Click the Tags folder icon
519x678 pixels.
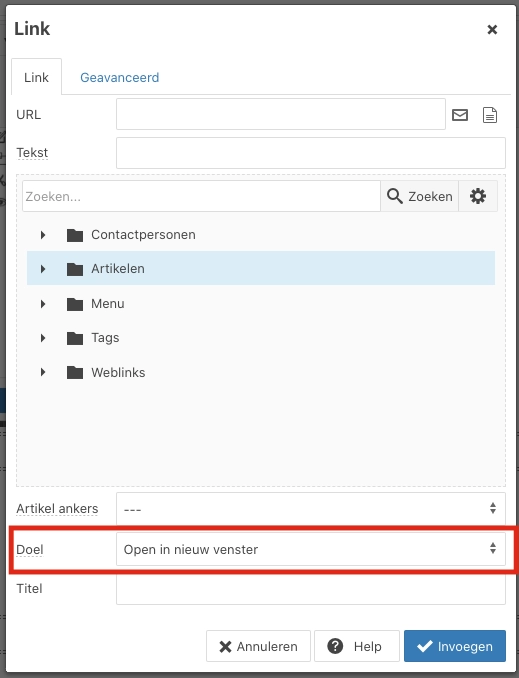(x=75, y=338)
